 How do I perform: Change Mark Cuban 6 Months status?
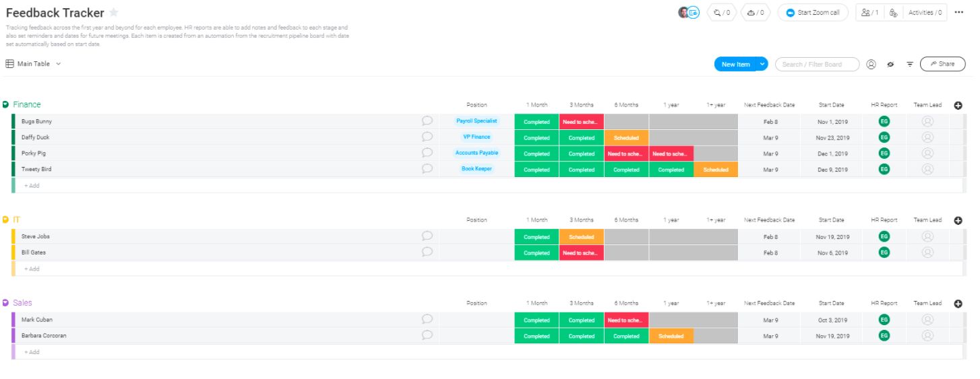coord(626,320)
